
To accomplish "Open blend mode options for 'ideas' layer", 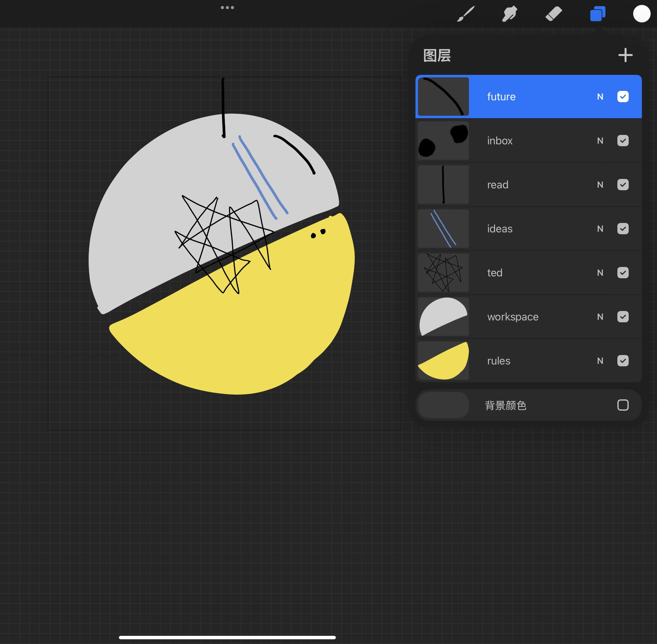I will point(600,229).
